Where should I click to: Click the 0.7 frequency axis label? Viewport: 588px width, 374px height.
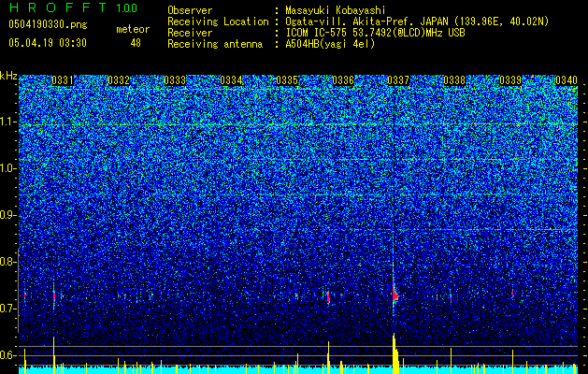pos(7,309)
